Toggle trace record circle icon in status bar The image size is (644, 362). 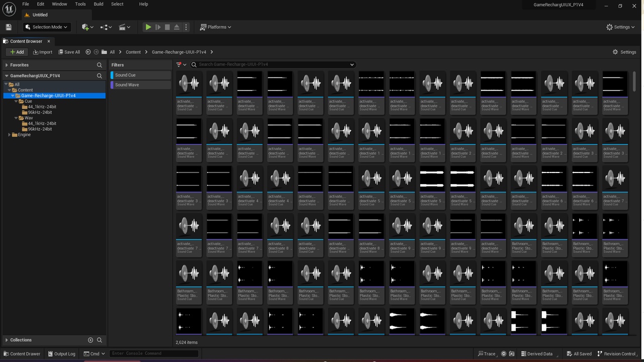click(x=504, y=353)
